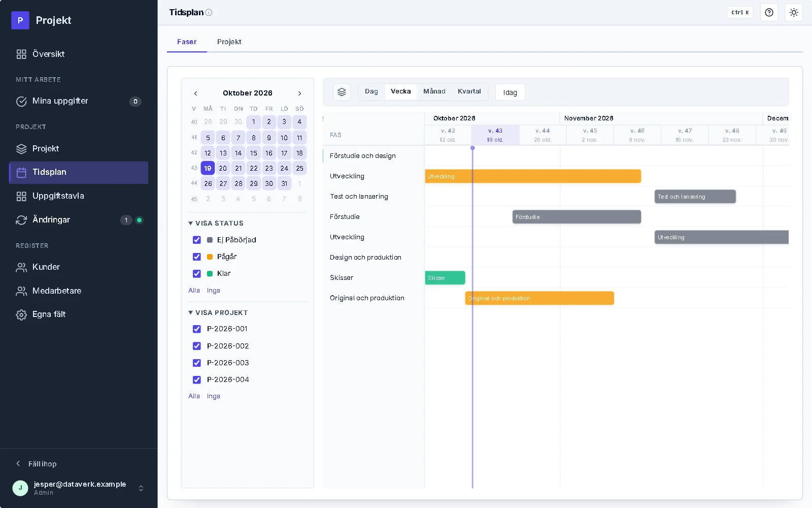Click the Test och lansering gray bar

point(695,197)
